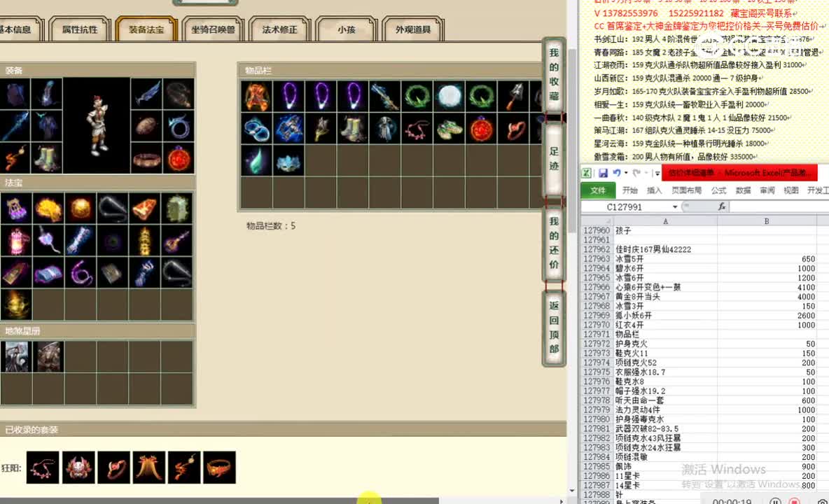
Task: Open the Excel 插入 ribbon tab
Action: [654, 190]
